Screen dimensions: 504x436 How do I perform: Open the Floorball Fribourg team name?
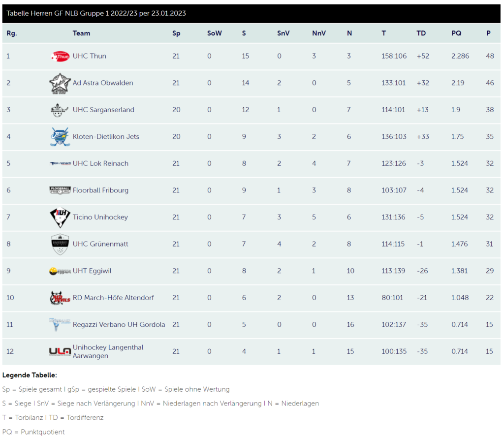pos(100,190)
